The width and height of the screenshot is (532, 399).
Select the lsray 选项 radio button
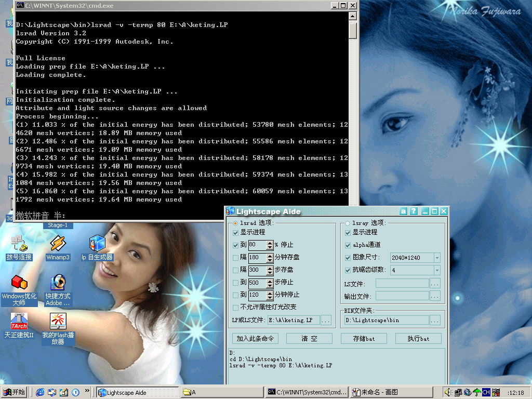click(347, 223)
